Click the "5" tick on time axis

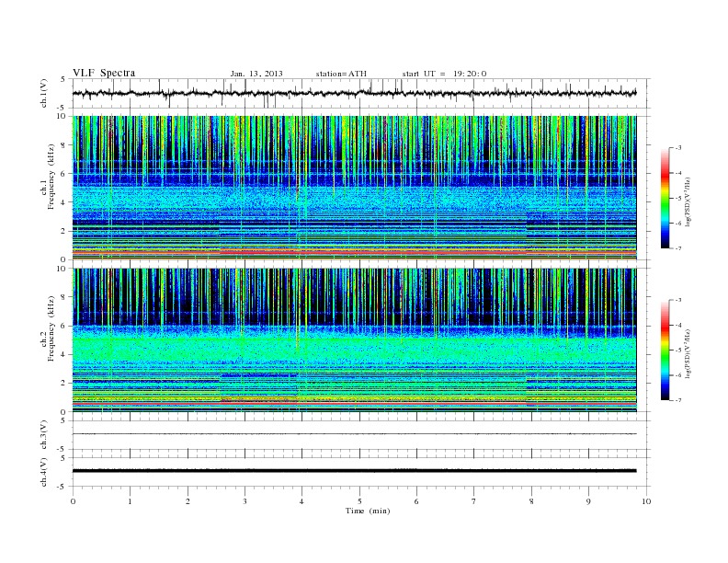(x=359, y=501)
